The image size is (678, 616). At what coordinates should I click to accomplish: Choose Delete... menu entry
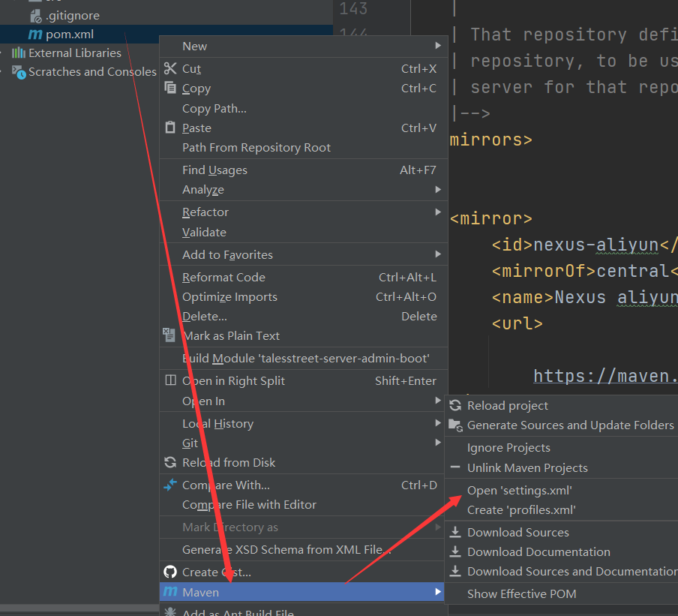[x=304, y=316]
